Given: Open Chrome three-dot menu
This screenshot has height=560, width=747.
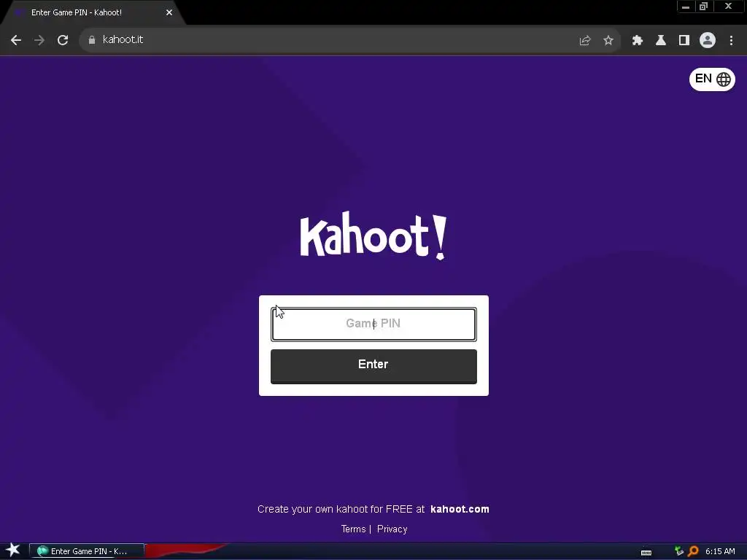Looking at the screenshot, I should [731, 41].
